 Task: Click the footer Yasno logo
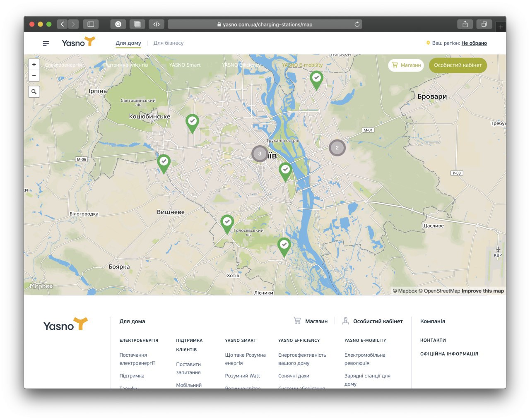66,325
